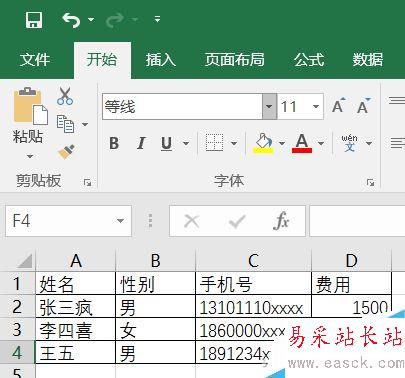This screenshot has height=378, width=405.
Task: Select row 3 header
Action: pyautogui.click(x=17, y=329)
